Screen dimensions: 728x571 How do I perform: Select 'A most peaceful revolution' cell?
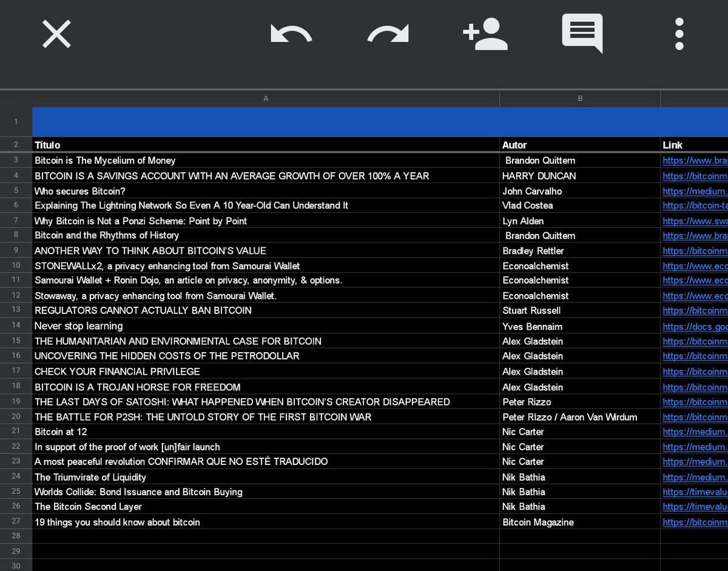pyautogui.click(x=266, y=461)
